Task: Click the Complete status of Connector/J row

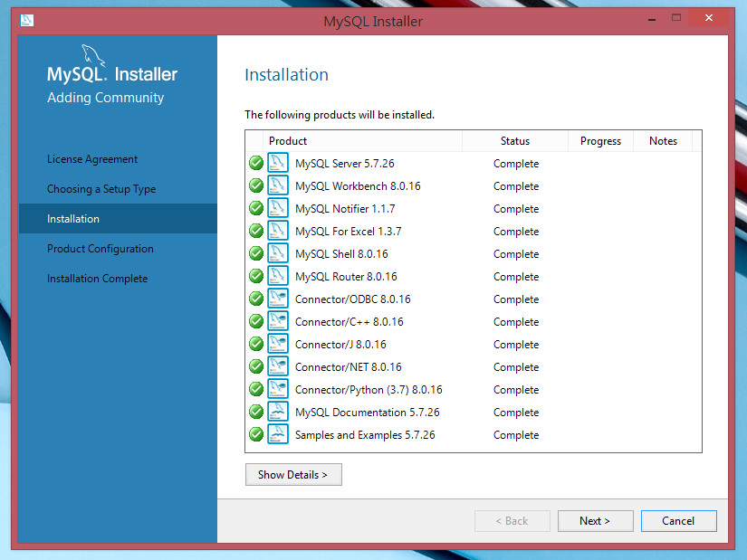Action: coord(516,345)
